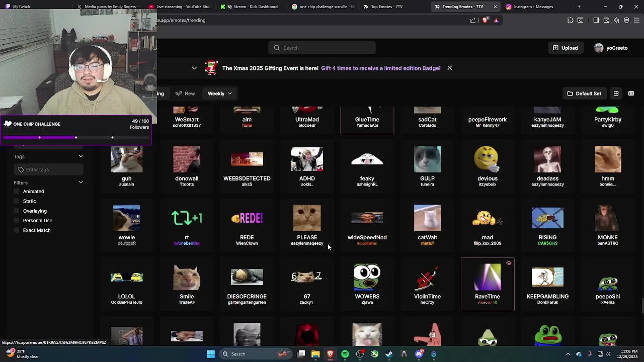Open the GlueTime emote card
This screenshot has height=362, width=644.
367,120
